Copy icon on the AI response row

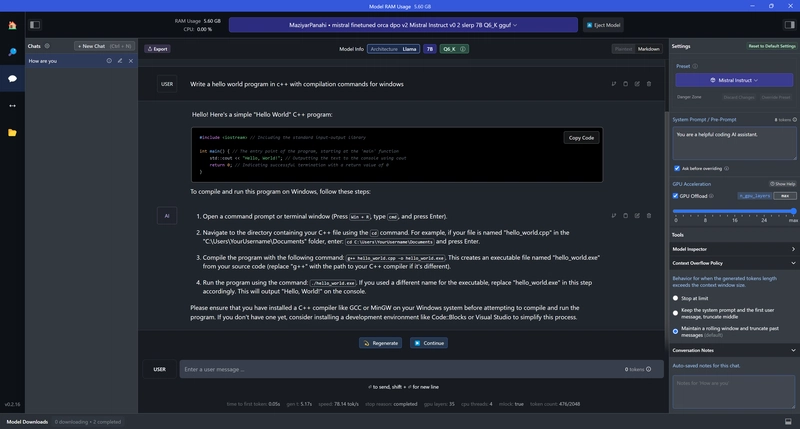click(x=626, y=216)
